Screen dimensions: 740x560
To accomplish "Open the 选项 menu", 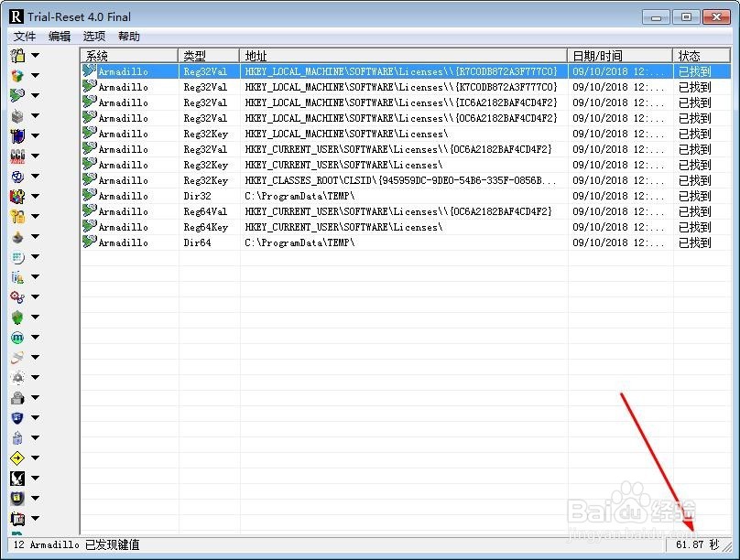I will [94, 37].
